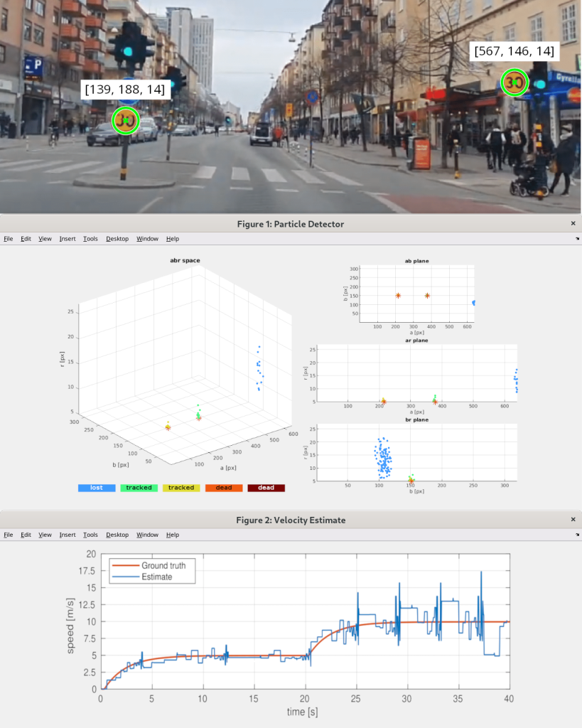Image resolution: width=582 pixels, height=728 pixels.
Task: Click the dock arrow in Particle Detector menu bar
Action: pyautogui.click(x=576, y=239)
